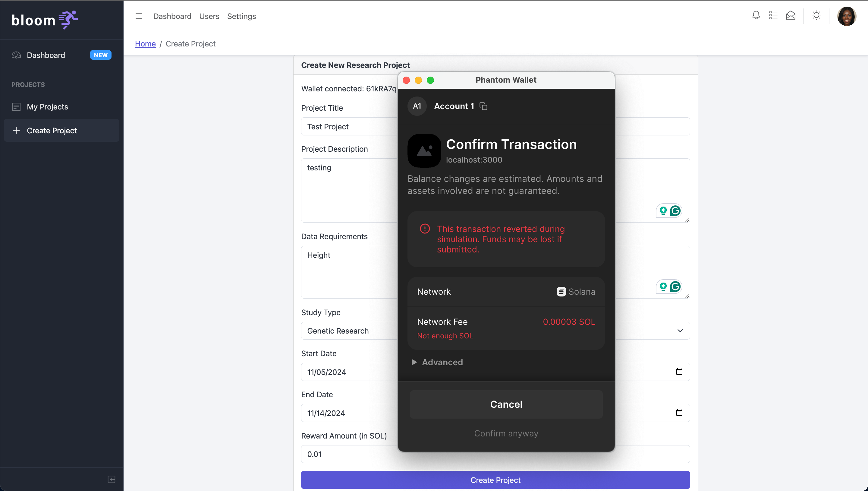Open the task list icon in header

(773, 15)
